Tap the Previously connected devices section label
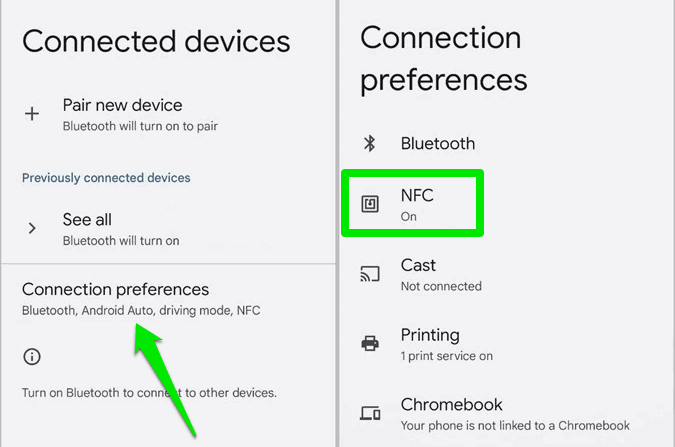 [106, 177]
